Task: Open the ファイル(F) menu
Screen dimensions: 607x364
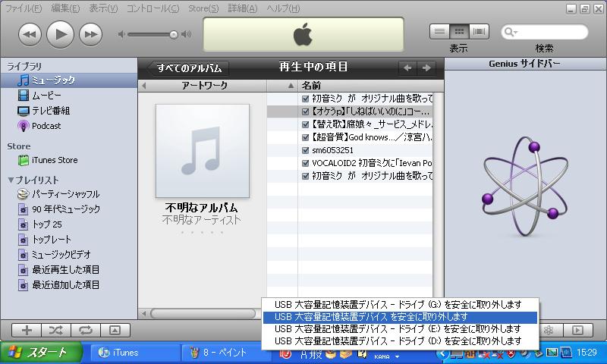Action: 24,8
